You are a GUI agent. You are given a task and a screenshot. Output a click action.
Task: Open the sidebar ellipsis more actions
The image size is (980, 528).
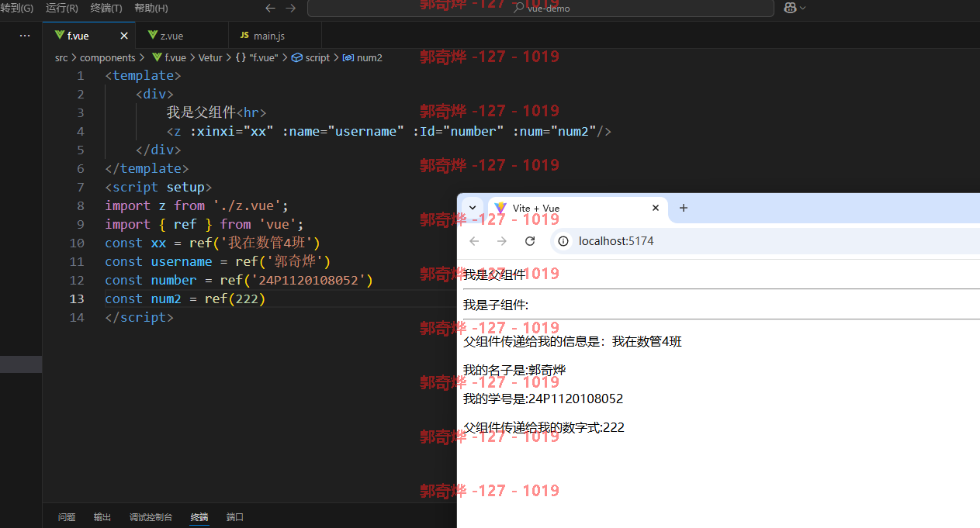point(25,36)
